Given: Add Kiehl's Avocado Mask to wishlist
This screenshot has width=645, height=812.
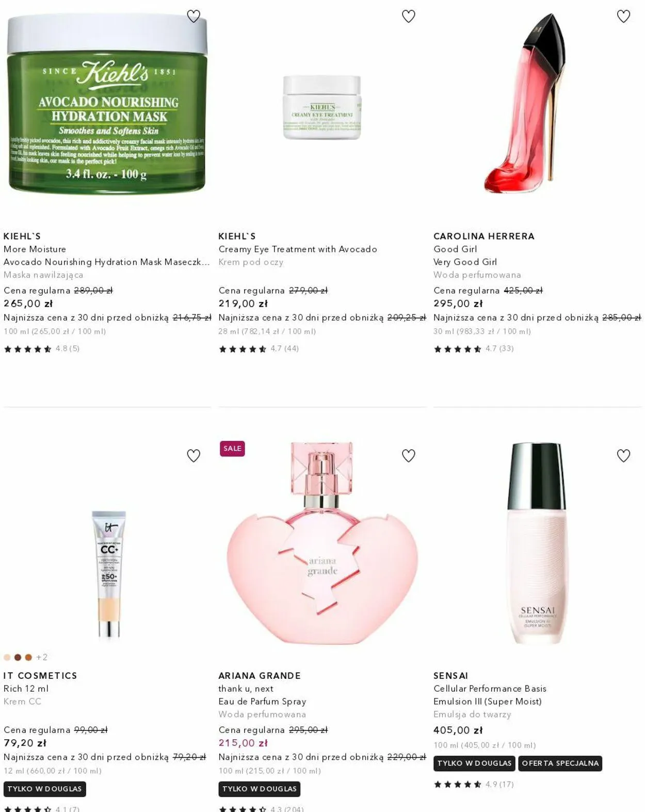Looking at the screenshot, I should (x=193, y=17).
